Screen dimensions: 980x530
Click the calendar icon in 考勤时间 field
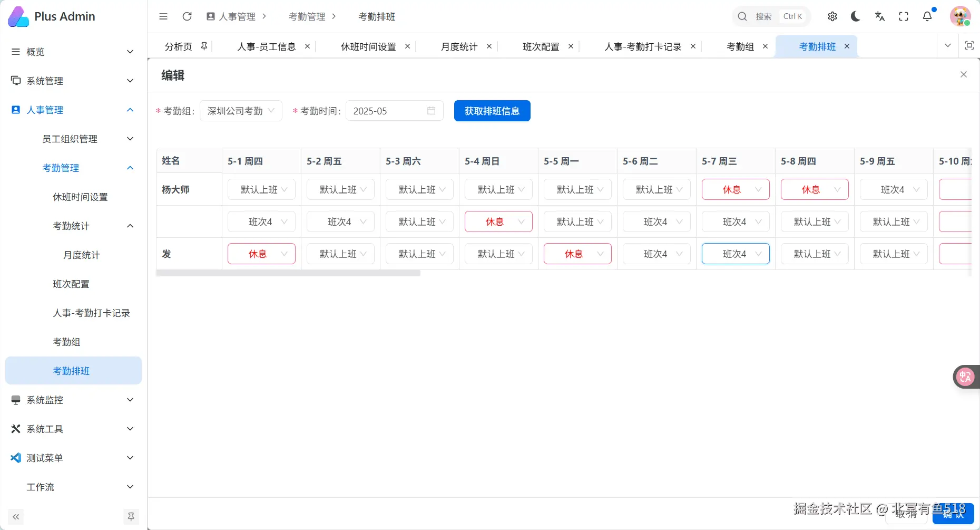tap(431, 111)
